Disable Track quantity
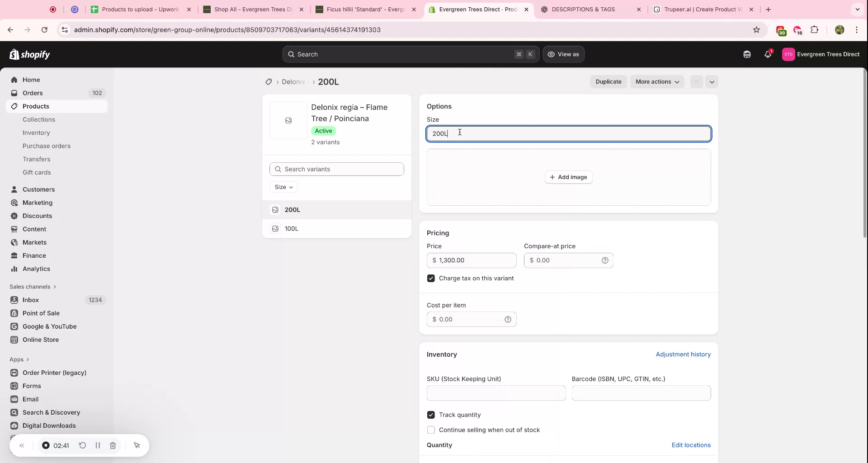Image resolution: width=868 pixels, height=463 pixels. (x=431, y=415)
